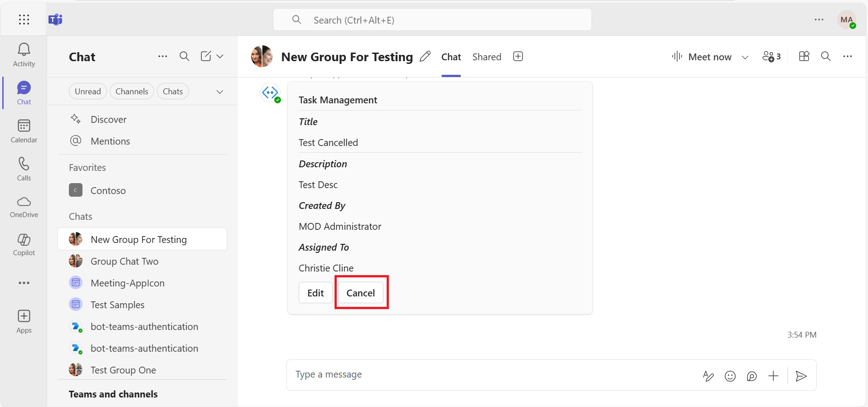Filter chat list by Chats

173,92
